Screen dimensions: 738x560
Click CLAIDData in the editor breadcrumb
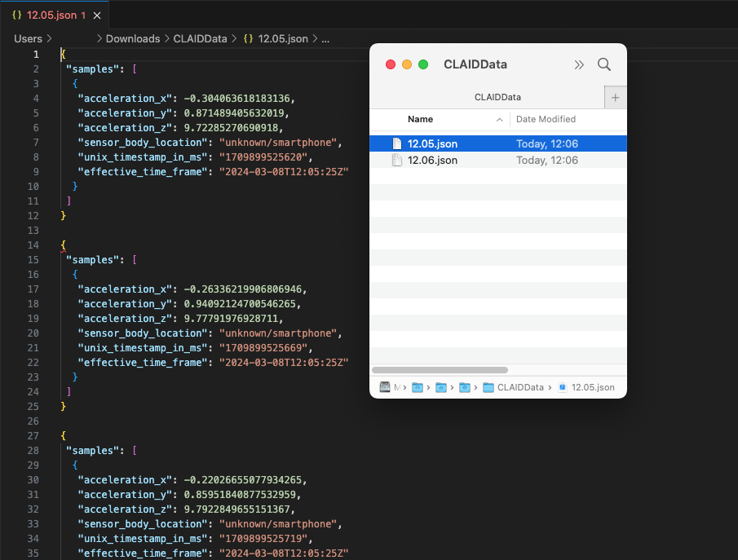point(200,38)
